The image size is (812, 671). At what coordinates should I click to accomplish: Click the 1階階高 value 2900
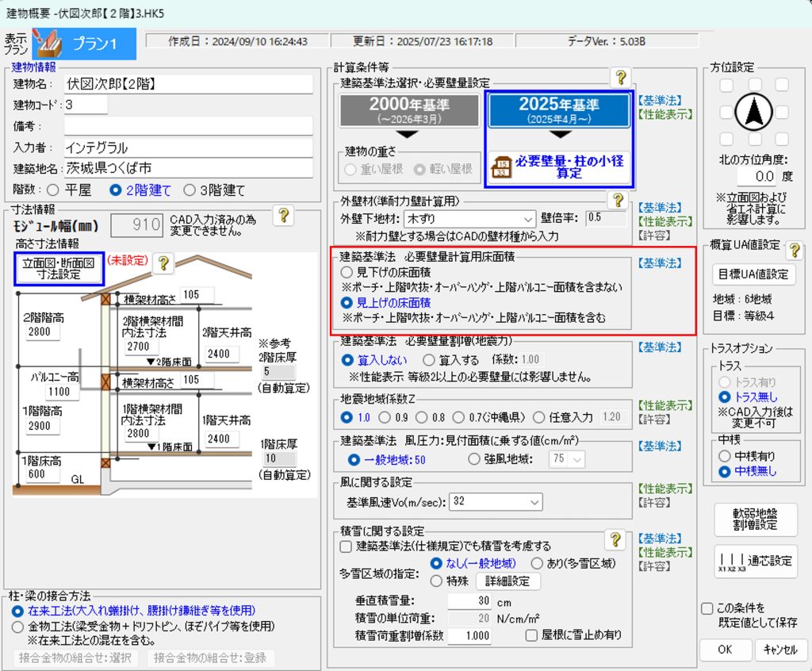44,426
